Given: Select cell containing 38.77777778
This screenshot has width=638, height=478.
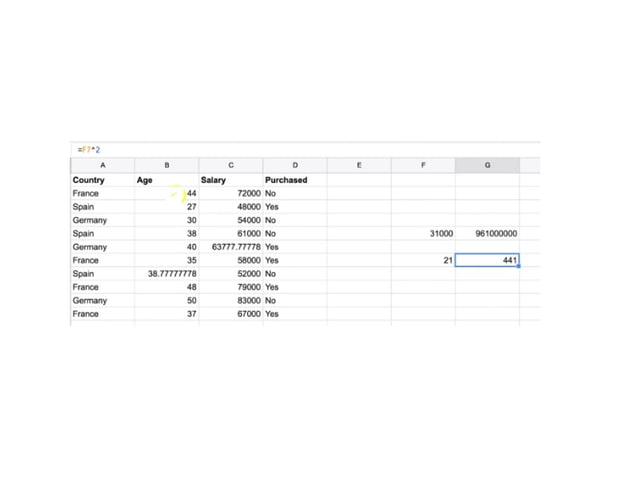Looking at the screenshot, I should (x=166, y=273).
